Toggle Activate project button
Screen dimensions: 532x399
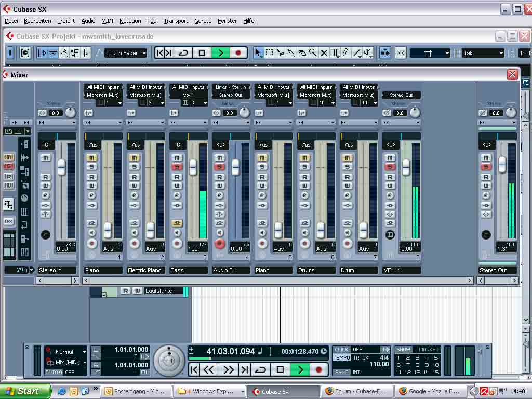click(x=10, y=53)
